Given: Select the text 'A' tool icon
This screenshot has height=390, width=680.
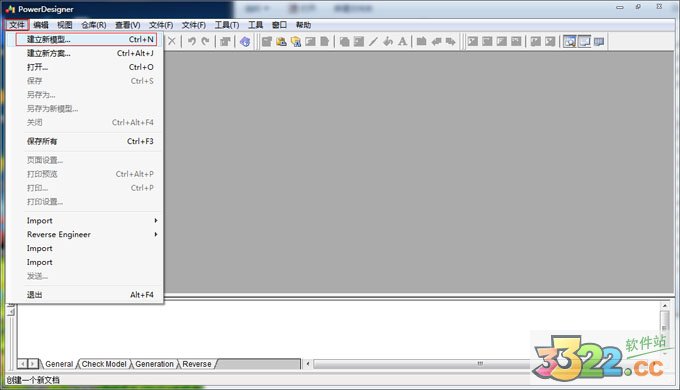Looking at the screenshot, I should pyautogui.click(x=402, y=42).
